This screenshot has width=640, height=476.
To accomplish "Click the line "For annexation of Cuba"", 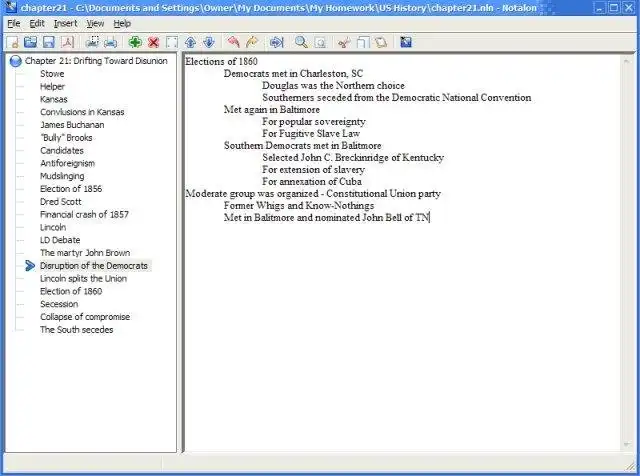I will (x=312, y=181).
